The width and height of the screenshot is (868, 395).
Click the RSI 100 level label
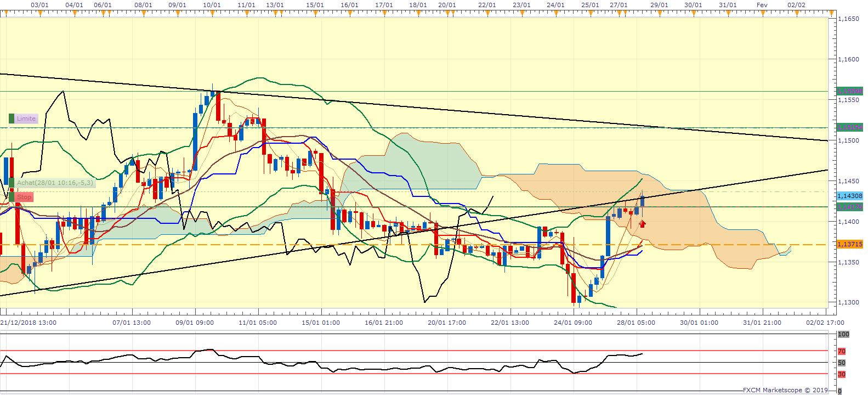tap(843, 334)
